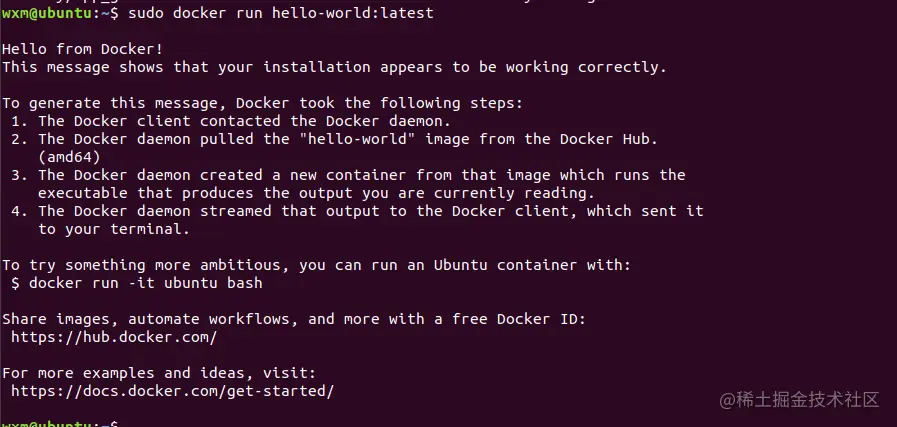Click the 'Share images, automate workflows' line
897x427 pixels.
click(x=293, y=319)
